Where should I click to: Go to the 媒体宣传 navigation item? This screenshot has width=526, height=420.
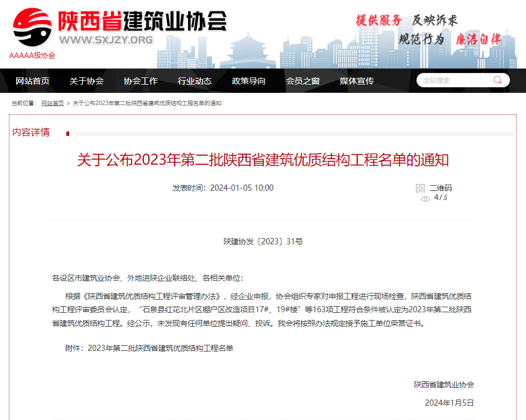(357, 81)
